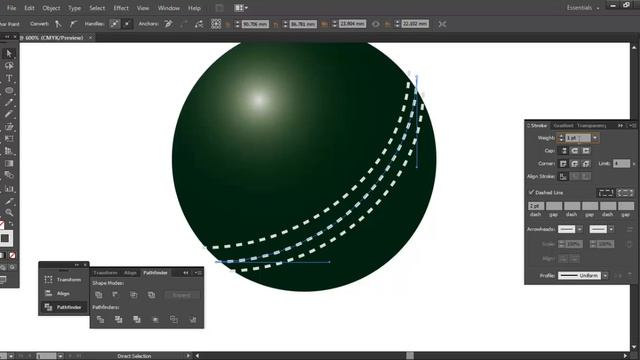Click the Exclude shape mode icon

pyautogui.click(x=151, y=295)
